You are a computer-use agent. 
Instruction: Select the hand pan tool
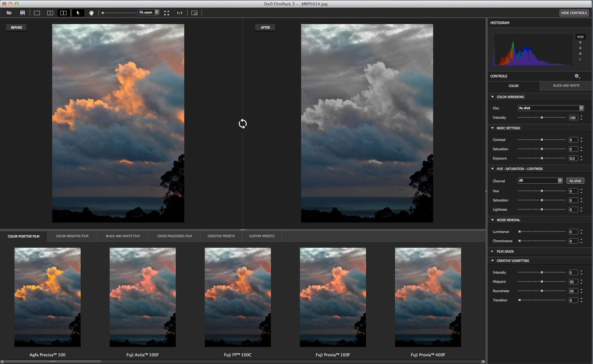tap(91, 13)
